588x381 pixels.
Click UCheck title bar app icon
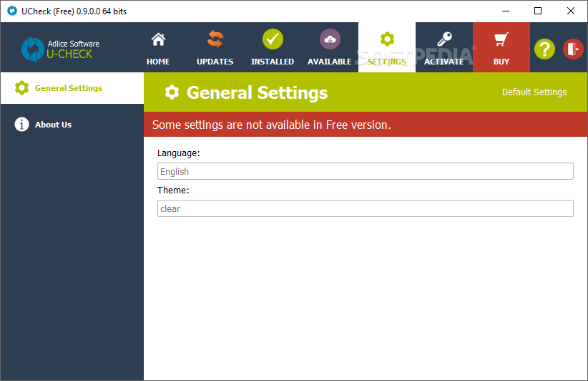(12, 11)
